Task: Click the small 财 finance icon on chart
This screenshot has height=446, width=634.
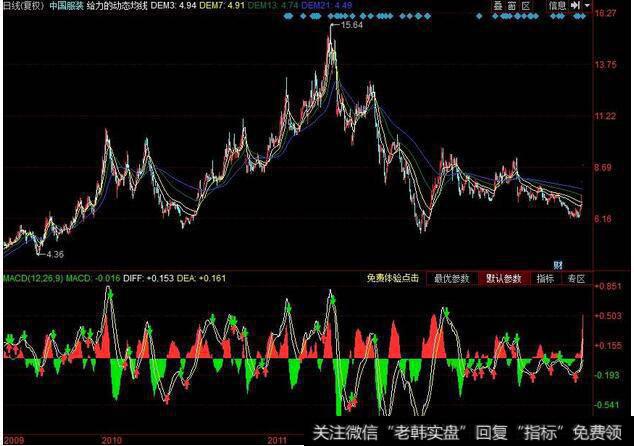Action: 571,264
